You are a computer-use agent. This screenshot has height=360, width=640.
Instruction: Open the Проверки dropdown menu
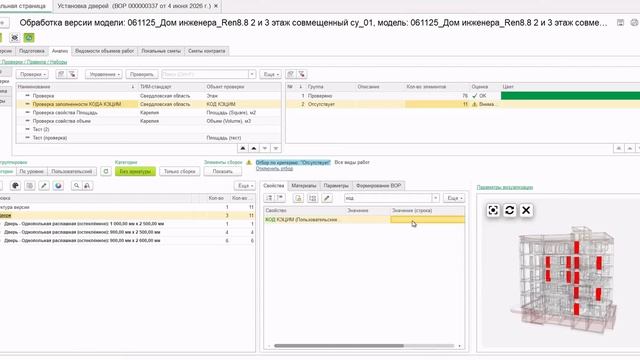32,74
